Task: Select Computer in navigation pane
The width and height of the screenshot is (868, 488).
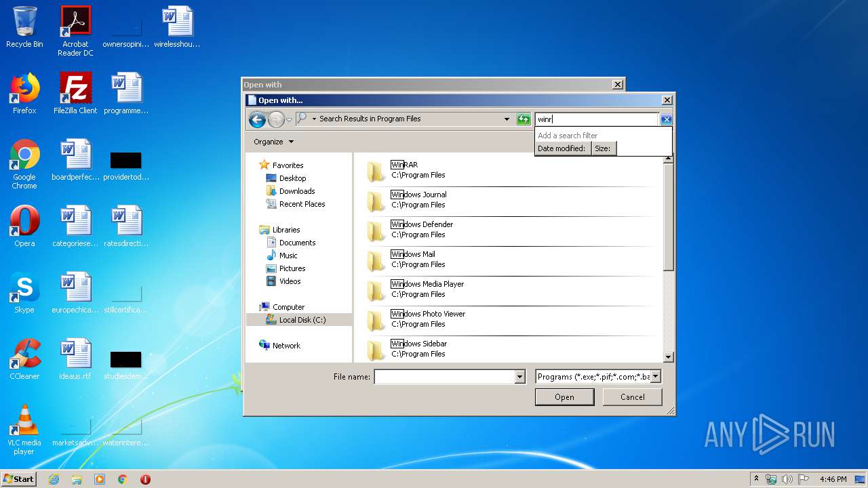Action: [x=288, y=307]
